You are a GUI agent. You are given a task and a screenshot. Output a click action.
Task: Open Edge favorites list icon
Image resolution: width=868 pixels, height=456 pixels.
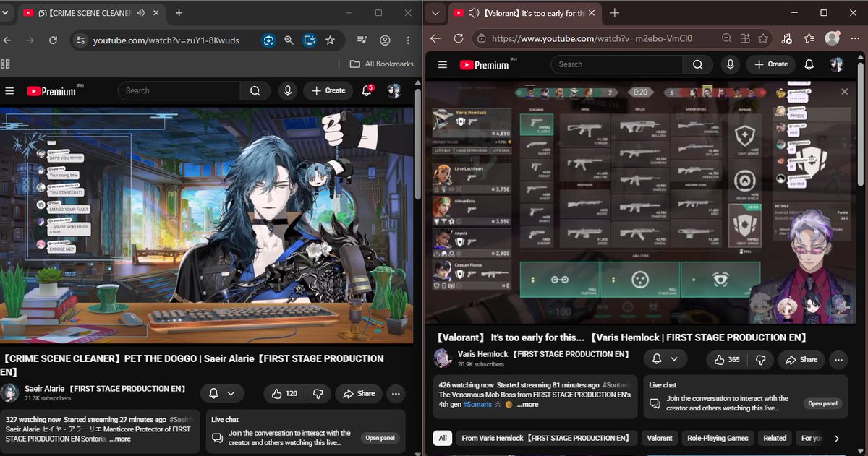(x=809, y=38)
